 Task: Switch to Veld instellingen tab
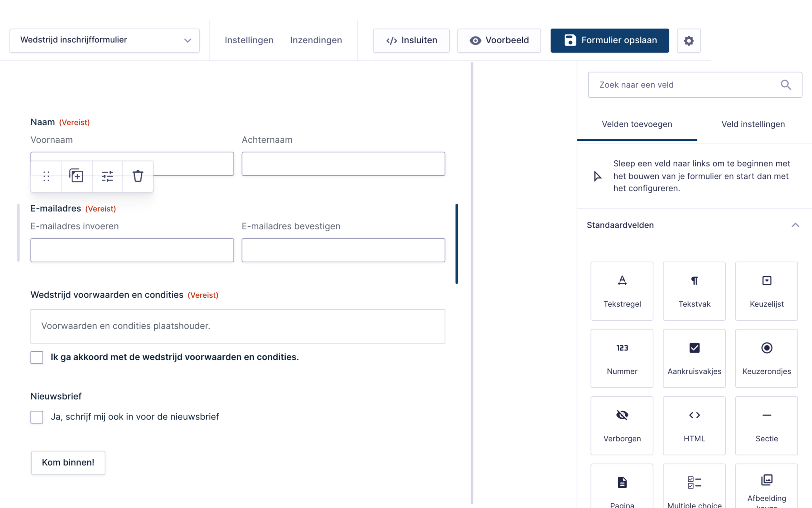753,124
